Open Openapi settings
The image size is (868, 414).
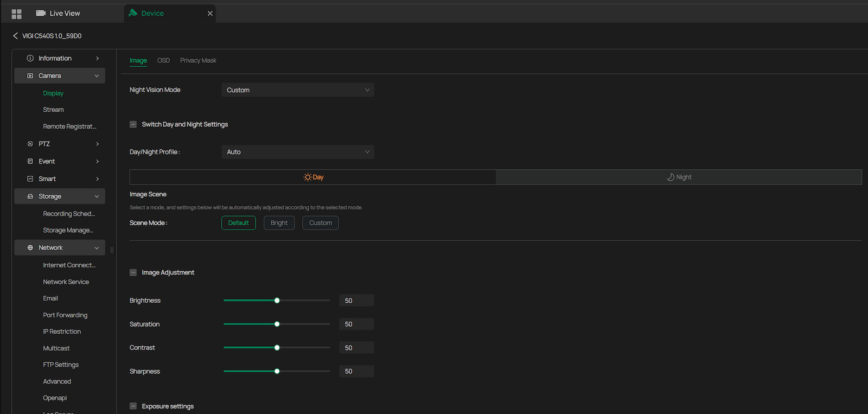tap(55, 398)
